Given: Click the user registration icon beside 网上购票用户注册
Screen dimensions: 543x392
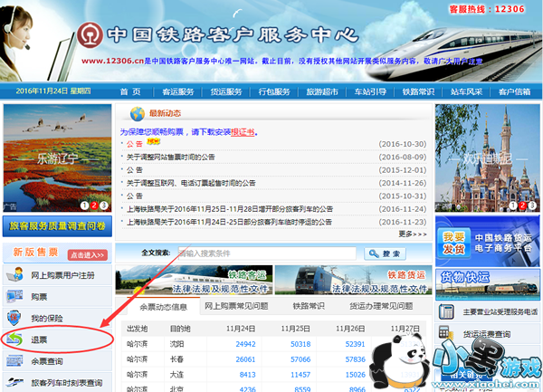Looking at the screenshot, I should 14,274.
